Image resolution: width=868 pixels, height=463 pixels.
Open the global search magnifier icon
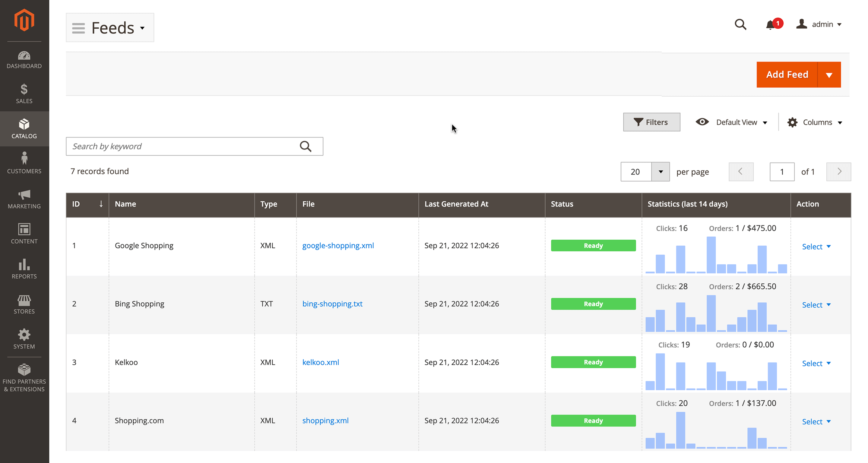click(740, 24)
